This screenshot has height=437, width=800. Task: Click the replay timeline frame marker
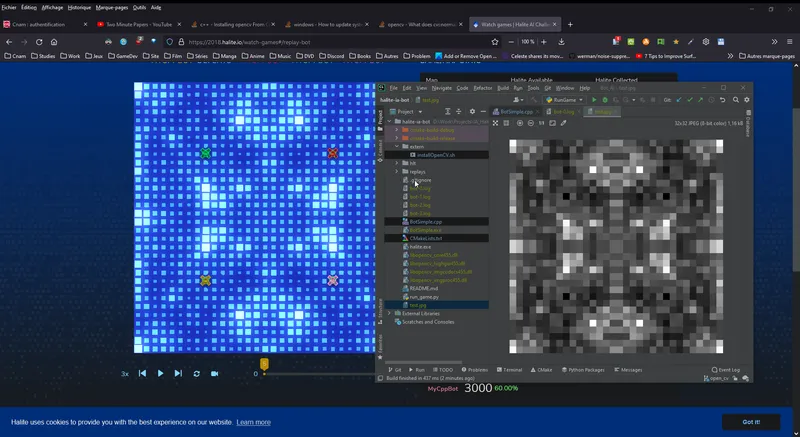264,364
